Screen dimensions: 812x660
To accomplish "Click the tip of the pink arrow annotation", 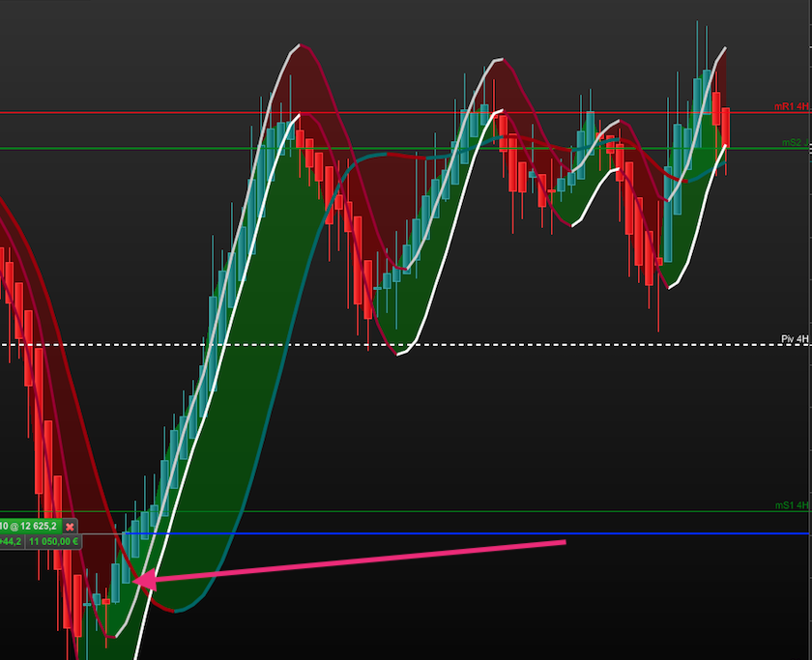I will (135, 581).
